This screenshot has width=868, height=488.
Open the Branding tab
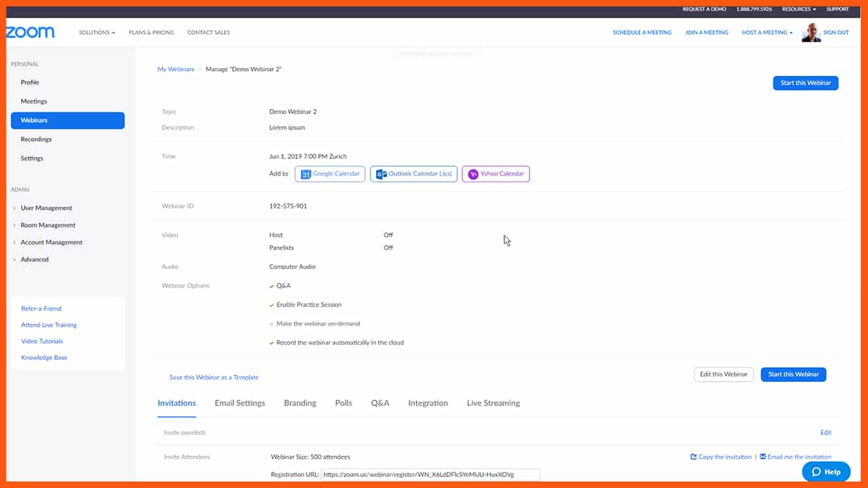pos(299,403)
